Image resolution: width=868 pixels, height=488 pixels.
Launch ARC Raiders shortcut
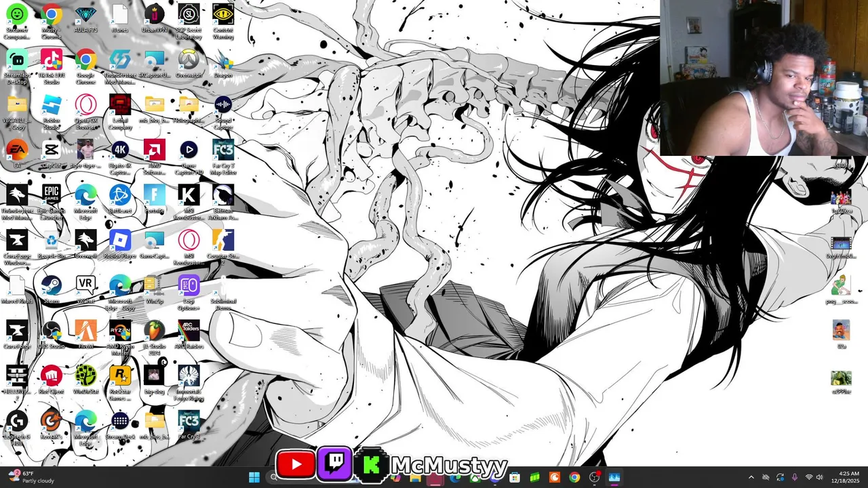[189, 335]
